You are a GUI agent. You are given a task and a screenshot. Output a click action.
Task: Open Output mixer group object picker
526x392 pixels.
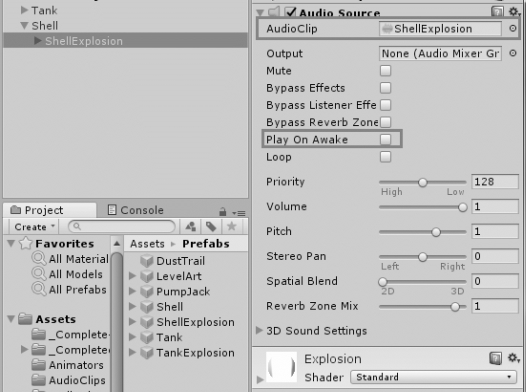(x=513, y=53)
